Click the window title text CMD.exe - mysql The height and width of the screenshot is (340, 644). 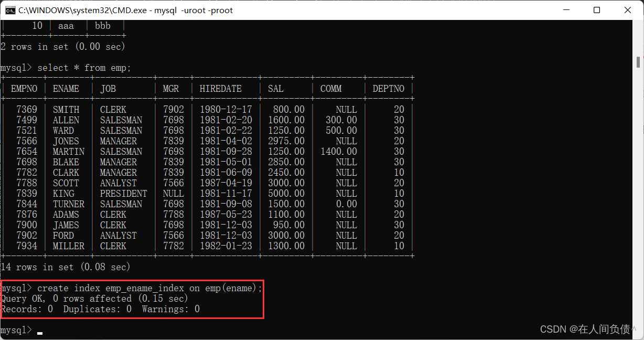(125, 10)
